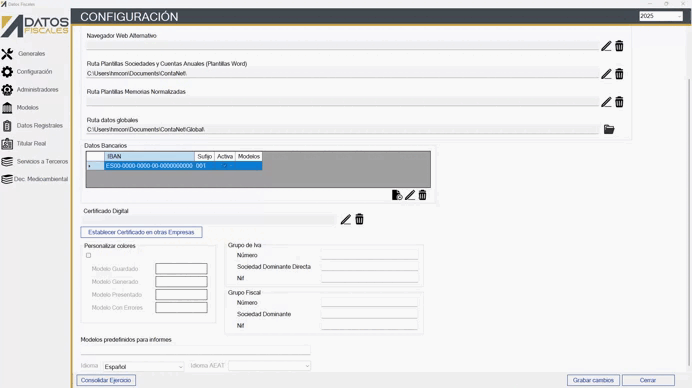Pick the Modelo Guardado color box
The width and height of the screenshot is (692, 388).
[181, 269]
